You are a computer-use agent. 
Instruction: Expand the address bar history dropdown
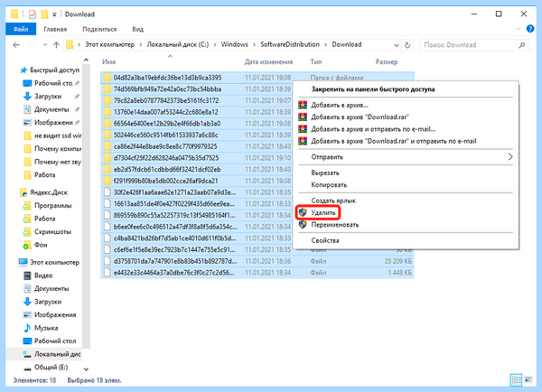click(397, 45)
